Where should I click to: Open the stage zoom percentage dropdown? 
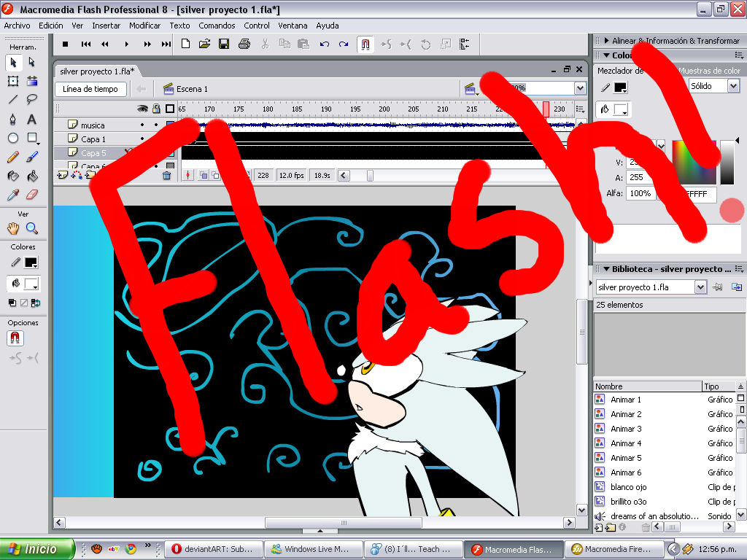click(580, 88)
